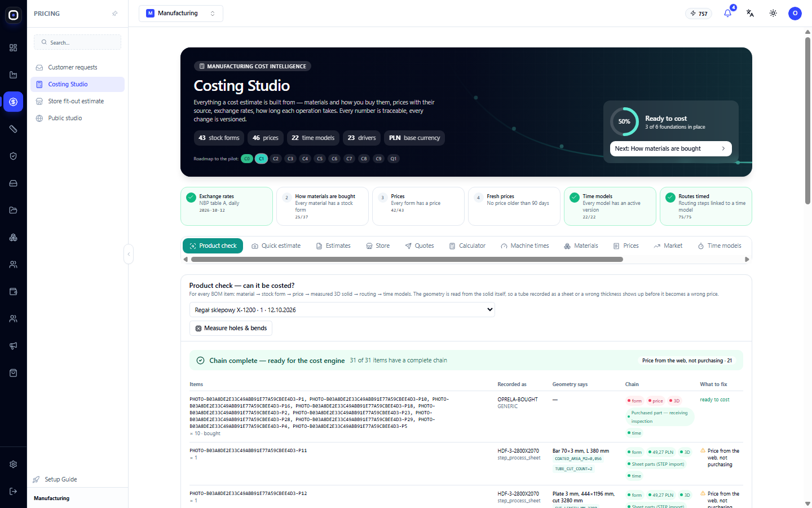Viewport: 812px width, 508px height.
Task: Switch to the Machine times tab
Action: point(524,246)
